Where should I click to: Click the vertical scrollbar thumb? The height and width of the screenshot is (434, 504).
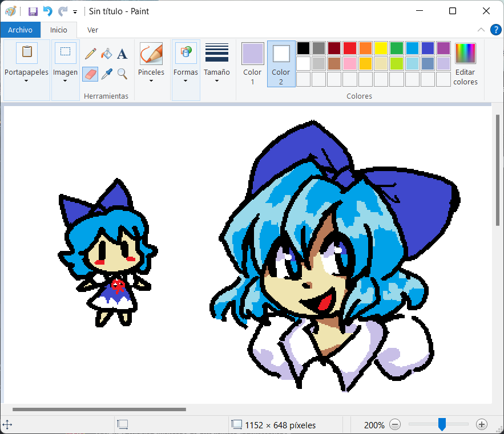coord(498,171)
